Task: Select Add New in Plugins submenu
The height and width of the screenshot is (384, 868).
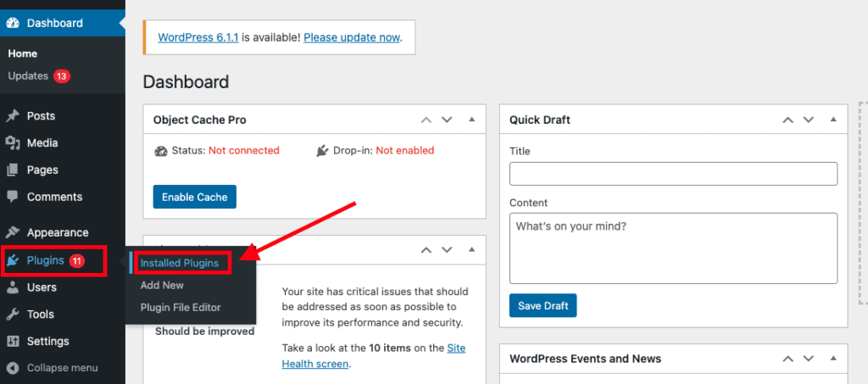Action: 162,286
